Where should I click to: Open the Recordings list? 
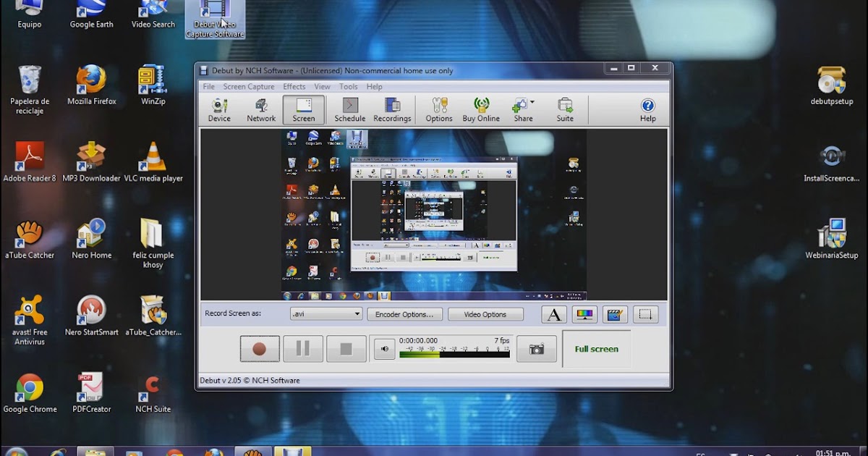391,109
